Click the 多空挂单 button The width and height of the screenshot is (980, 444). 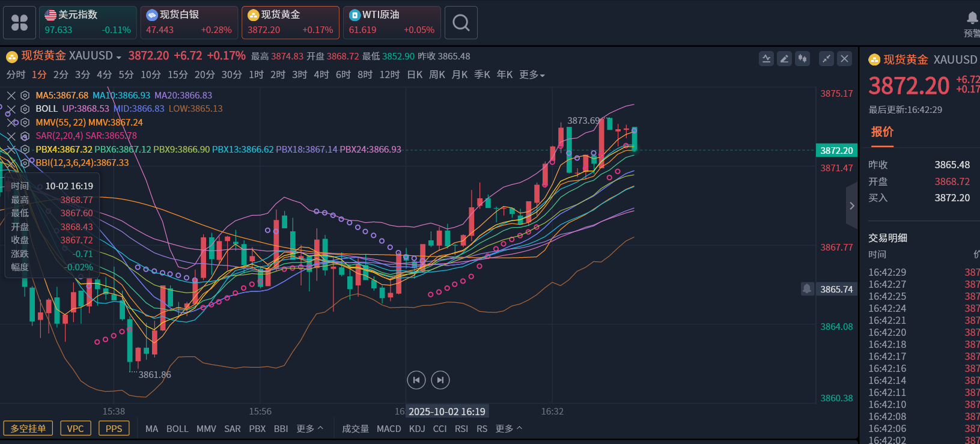coord(28,428)
